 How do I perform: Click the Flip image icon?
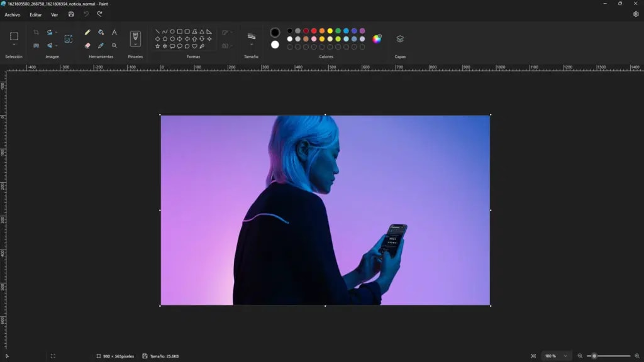(x=49, y=45)
